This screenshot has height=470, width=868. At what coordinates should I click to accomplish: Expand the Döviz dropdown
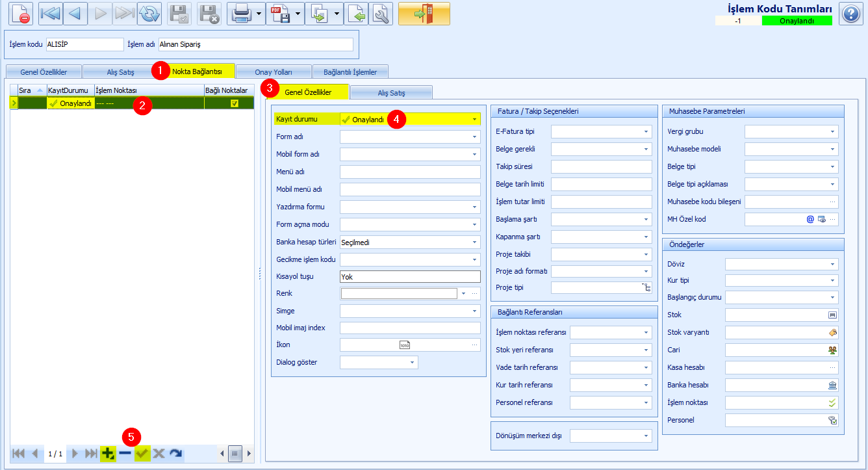[x=833, y=264]
